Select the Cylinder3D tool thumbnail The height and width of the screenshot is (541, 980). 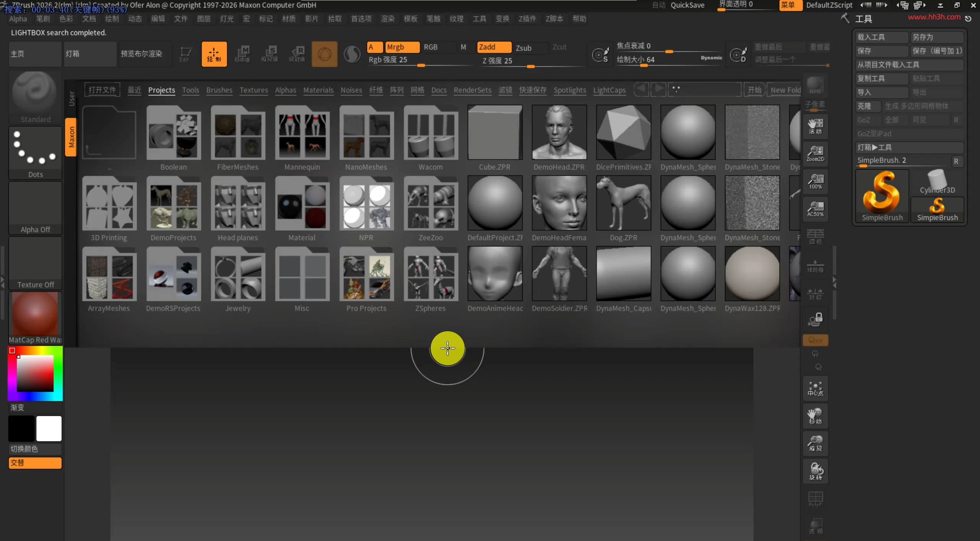(x=937, y=182)
